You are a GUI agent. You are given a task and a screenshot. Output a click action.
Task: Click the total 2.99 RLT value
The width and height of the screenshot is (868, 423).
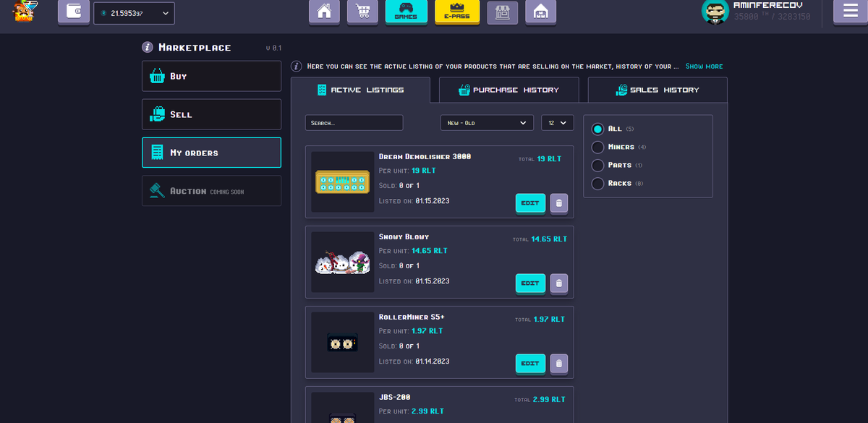549,399
